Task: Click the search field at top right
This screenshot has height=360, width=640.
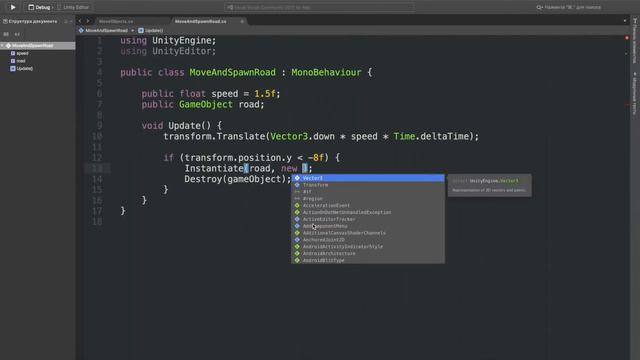Action: click(x=569, y=7)
